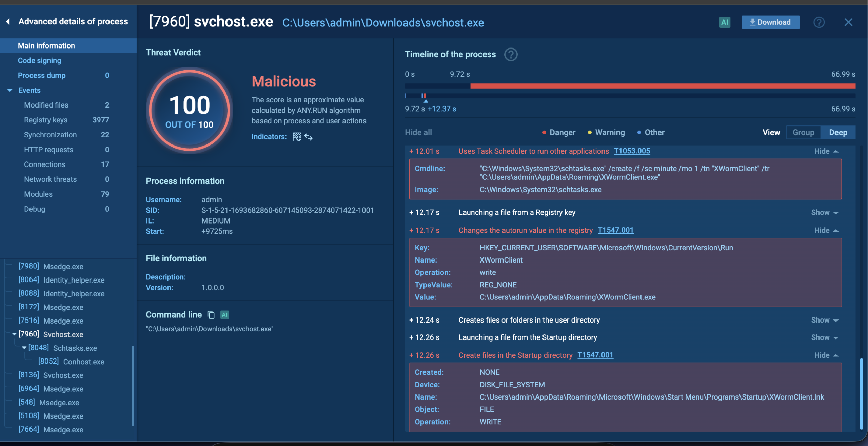
Task: Close the process details panel
Action: [x=848, y=22]
